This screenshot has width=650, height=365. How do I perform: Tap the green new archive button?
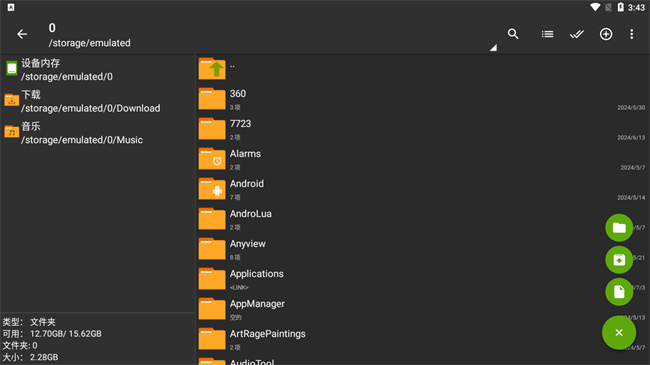pos(619,260)
